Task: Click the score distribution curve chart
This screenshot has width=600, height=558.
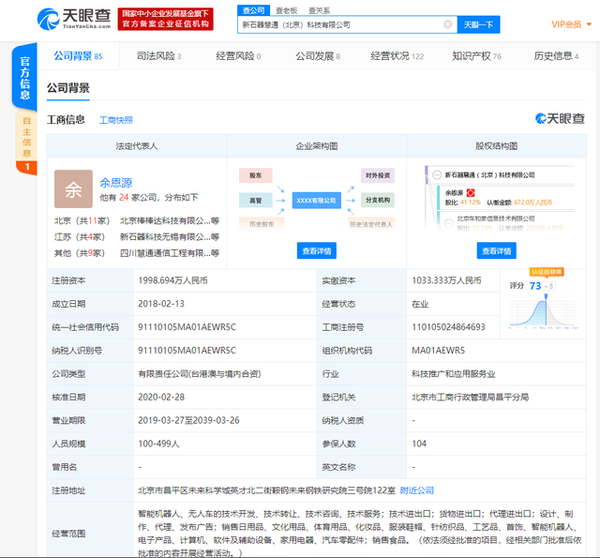Action: [x=543, y=313]
